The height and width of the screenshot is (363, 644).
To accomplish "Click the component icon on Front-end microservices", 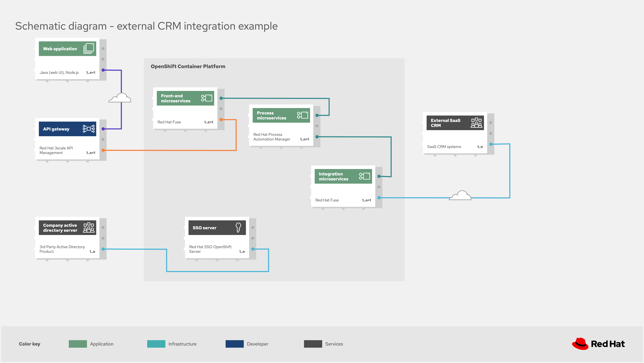I will point(207,98).
